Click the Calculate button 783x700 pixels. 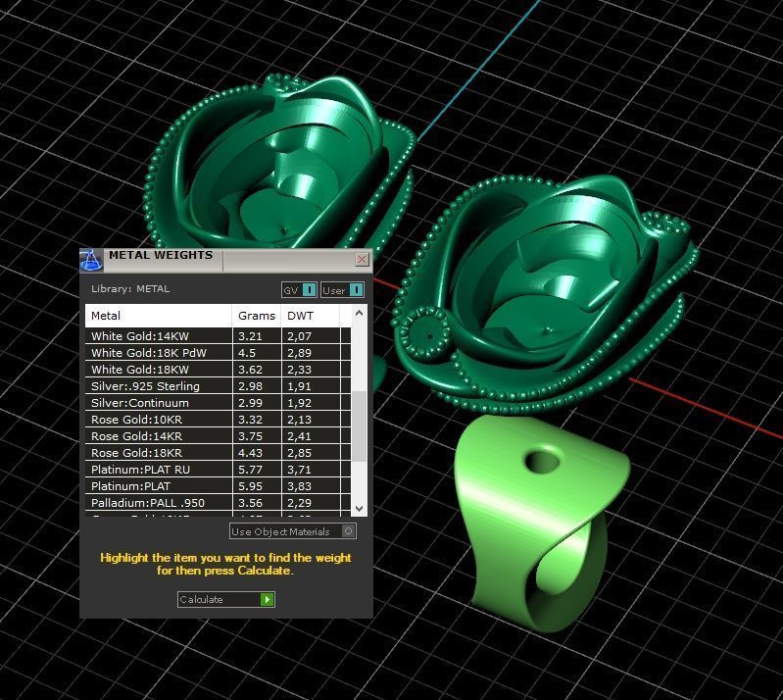(x=225, y=599)
